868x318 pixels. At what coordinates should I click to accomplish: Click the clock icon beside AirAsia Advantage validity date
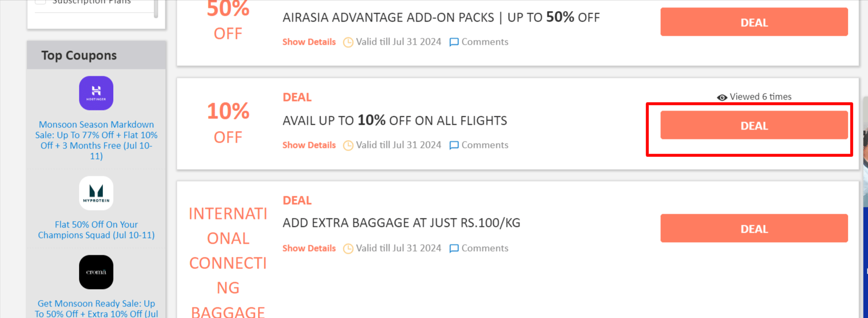[348, 42]
